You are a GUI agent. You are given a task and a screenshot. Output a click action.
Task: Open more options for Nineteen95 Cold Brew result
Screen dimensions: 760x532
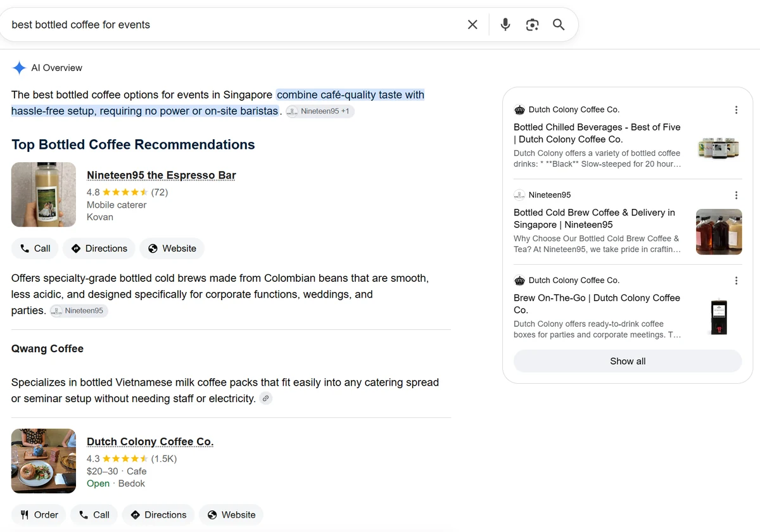pos(736,195)
